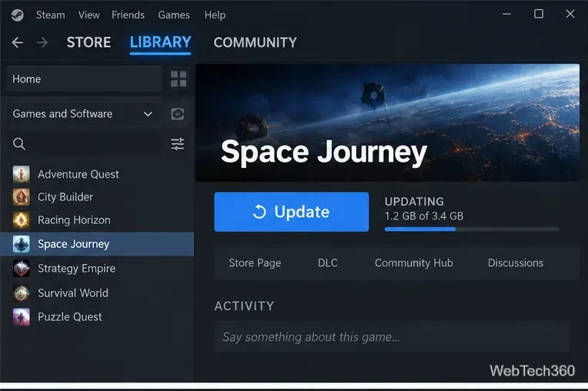
Task: Minimize the Steam window
Action: (506, 15)
